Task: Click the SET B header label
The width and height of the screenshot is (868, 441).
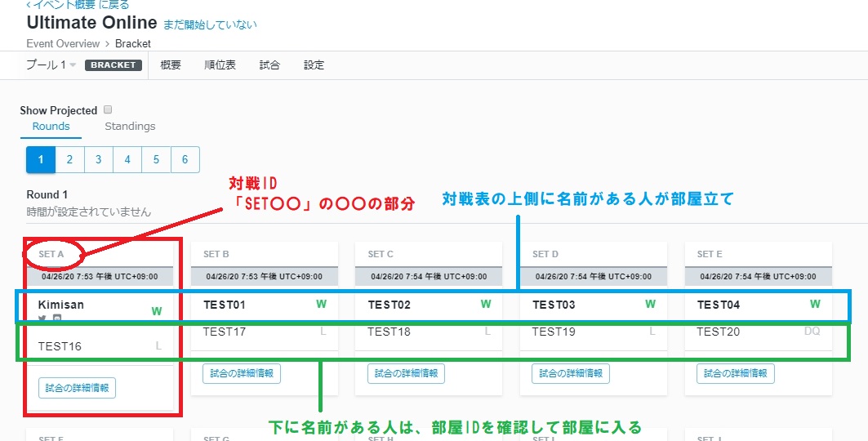Action: click(x=216, y=254)
